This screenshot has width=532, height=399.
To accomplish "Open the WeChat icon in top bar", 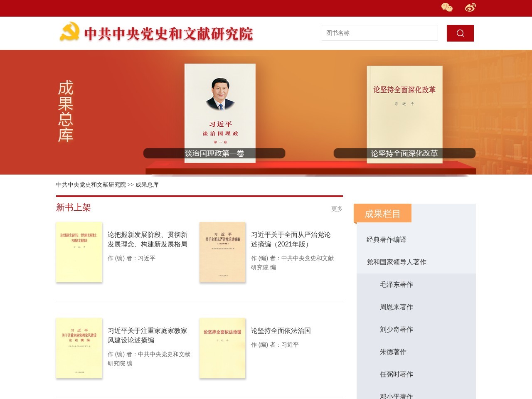I will (x=447, y=7).
